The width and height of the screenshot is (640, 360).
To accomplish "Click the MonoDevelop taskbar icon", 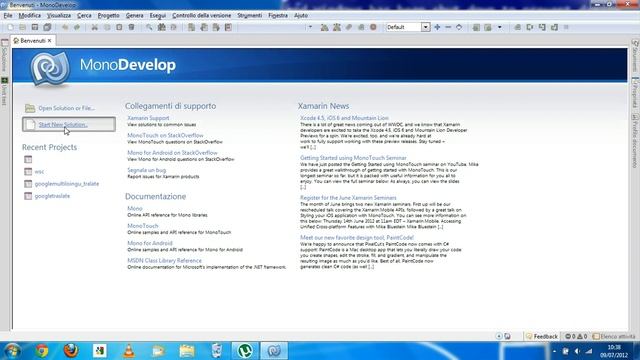I will point(274,351).
